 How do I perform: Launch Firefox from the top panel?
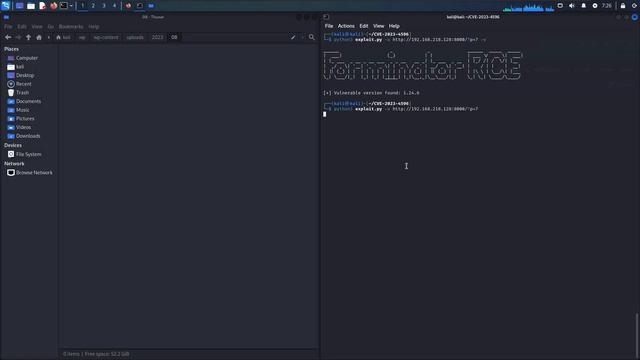pyautogui.click(x=53, y=6)
